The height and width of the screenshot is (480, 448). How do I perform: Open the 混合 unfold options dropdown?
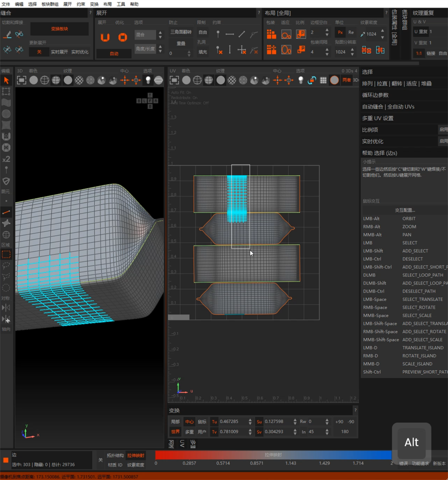pyautogui.click(x=145, y=35)
